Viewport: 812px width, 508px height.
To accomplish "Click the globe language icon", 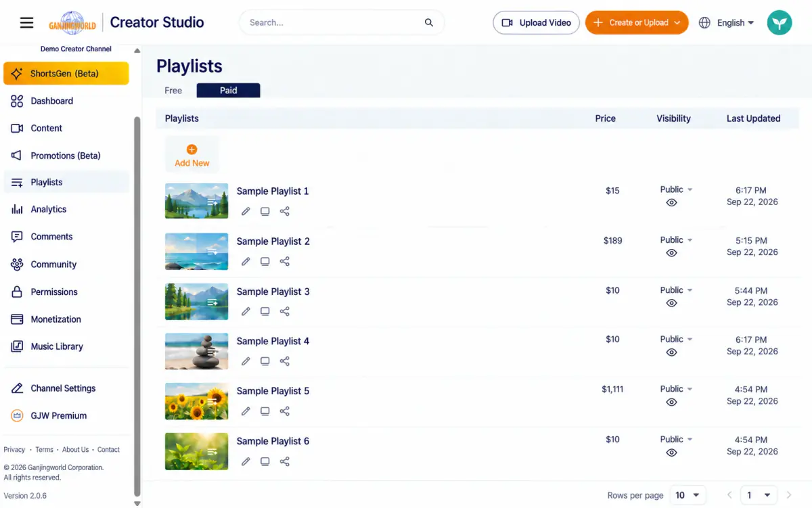I will click(704, 22).
